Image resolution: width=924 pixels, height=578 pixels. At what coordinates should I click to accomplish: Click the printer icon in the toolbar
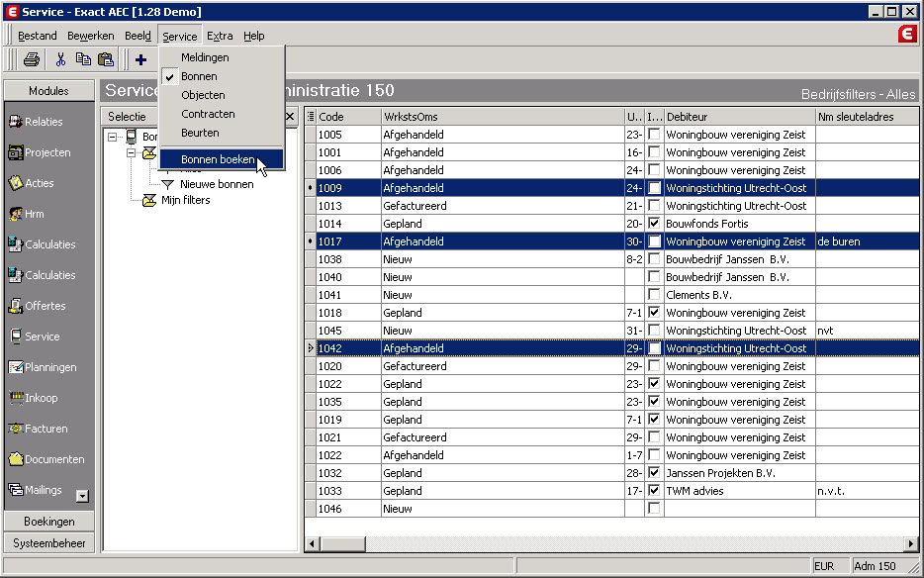[x=32, y=59]
